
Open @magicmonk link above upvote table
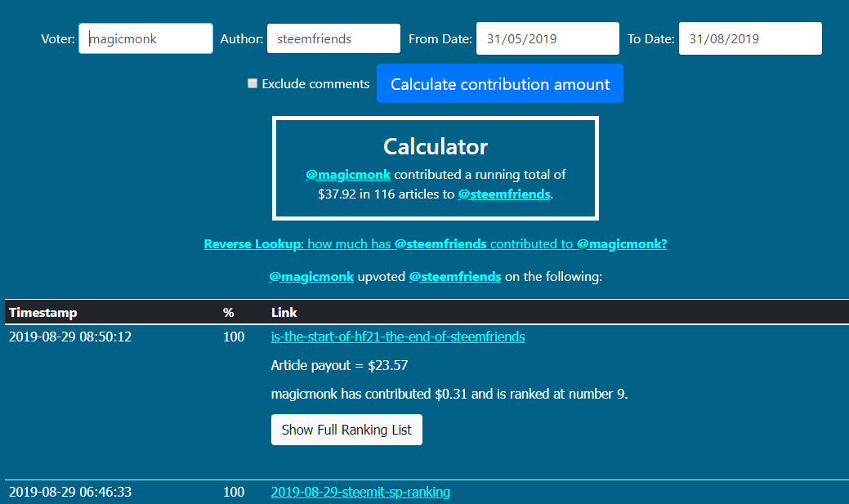click(311, 277)
